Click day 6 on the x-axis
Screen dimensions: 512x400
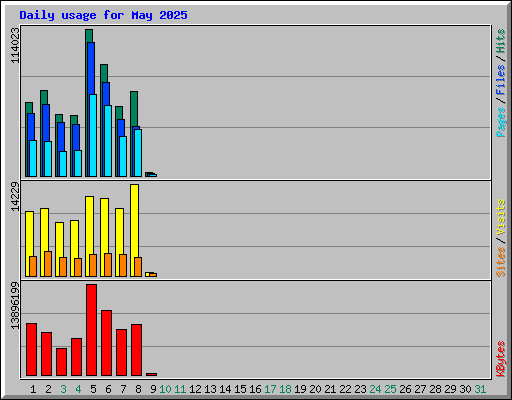pyautogui.click(x=108, y=389)
